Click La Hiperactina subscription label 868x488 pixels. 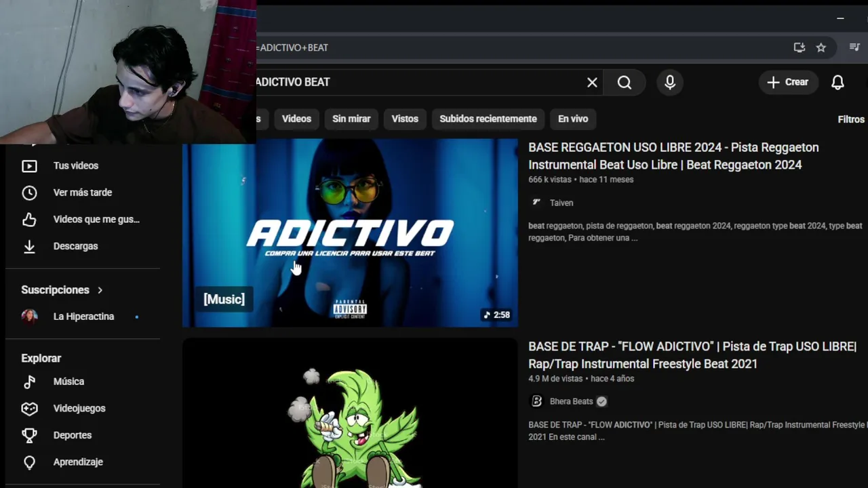pyautogui.click(x=83, y=317)
